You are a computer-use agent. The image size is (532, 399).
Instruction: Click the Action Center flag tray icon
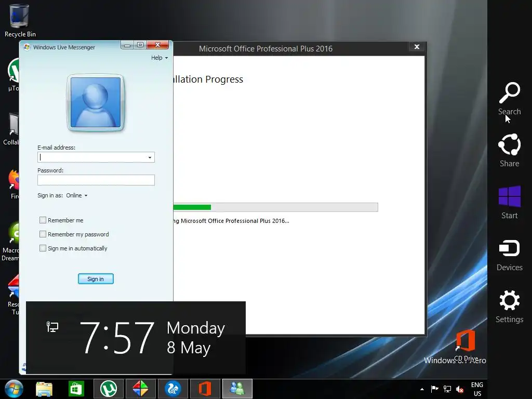(x=434, y=389)
